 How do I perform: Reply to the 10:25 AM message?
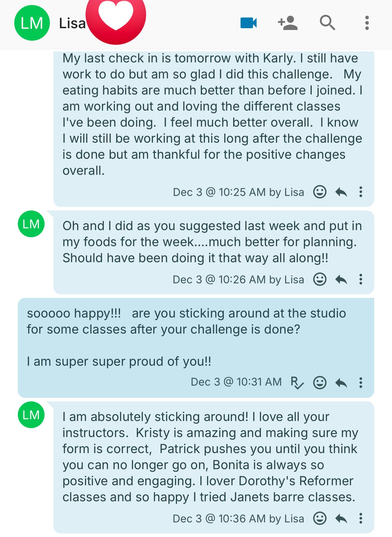[341, 192]
